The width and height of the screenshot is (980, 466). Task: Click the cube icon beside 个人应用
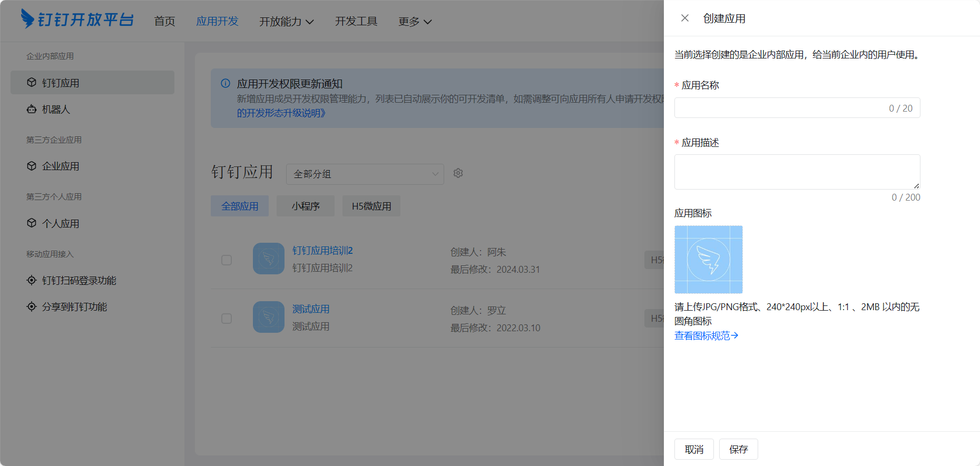(x=32, y=223)
